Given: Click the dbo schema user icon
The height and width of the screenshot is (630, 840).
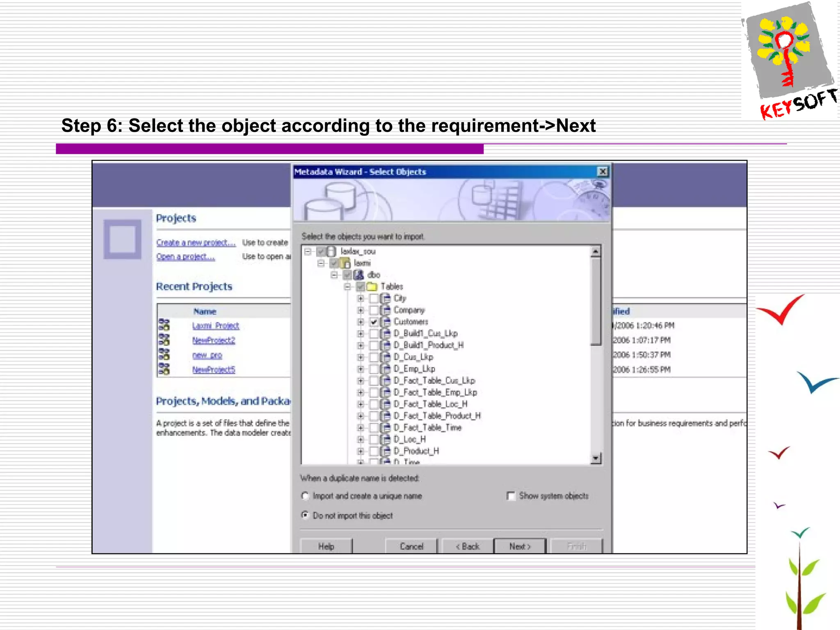Looking at the screenshot, I should [359, 275].
